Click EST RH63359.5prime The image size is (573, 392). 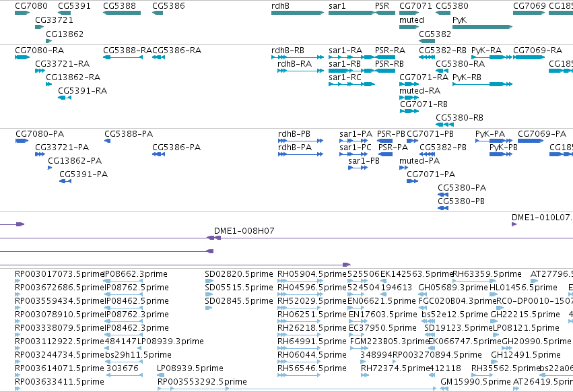[x=487, y=274]
